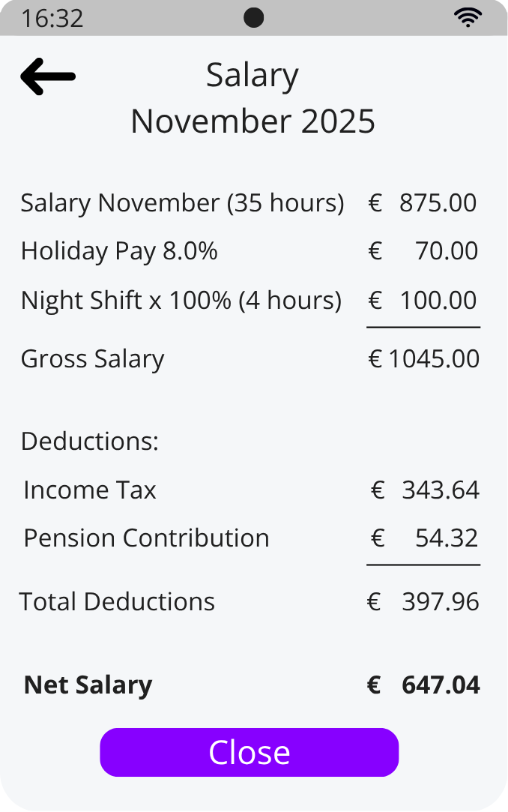This screenshot has height=812, width=508.
Task: Tap the Deductions section header
Action: 89,442
